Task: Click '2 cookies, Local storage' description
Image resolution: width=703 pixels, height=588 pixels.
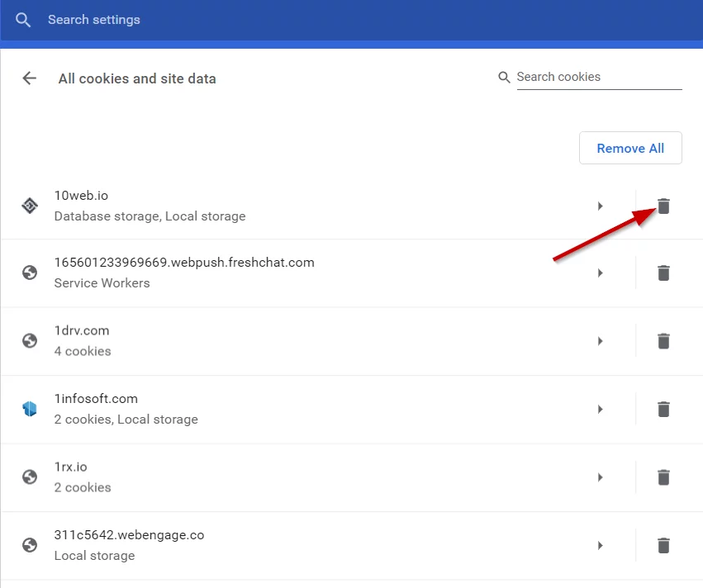Action: [126, 419]
